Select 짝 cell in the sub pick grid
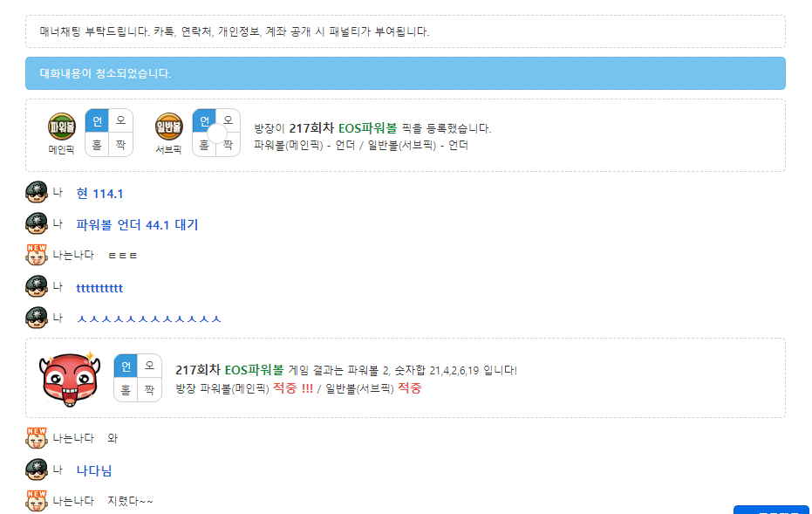Viewport: 812px width, 514px height. click(229, 145)
